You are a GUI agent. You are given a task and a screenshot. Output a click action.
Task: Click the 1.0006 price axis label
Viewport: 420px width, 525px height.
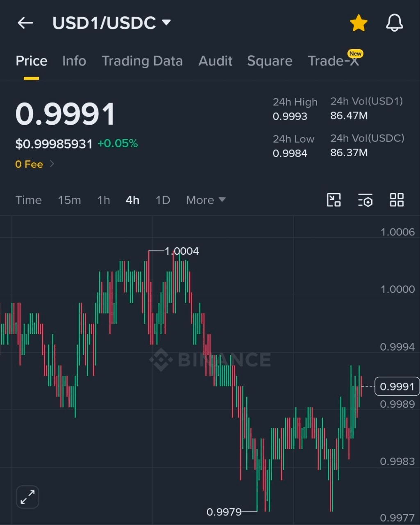click(397, 232)
